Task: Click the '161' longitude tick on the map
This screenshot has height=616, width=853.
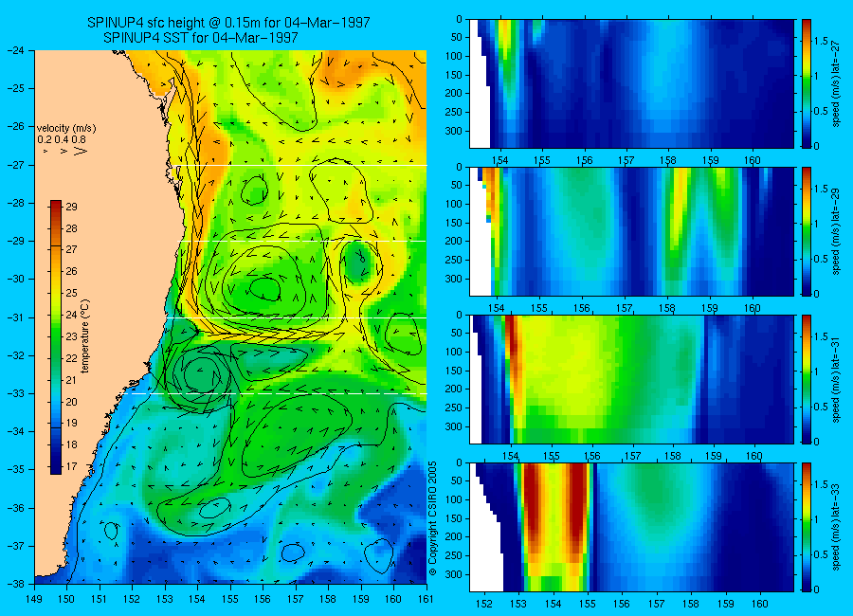Action: [426, 599]
